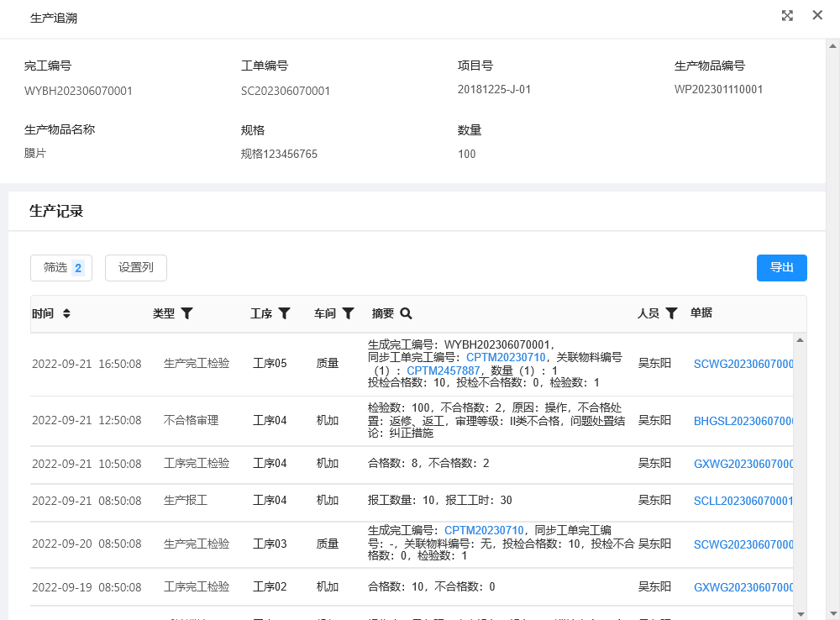Sort records by 时间 column
This screenshot has width=840, height=620.
coord(66,313)
